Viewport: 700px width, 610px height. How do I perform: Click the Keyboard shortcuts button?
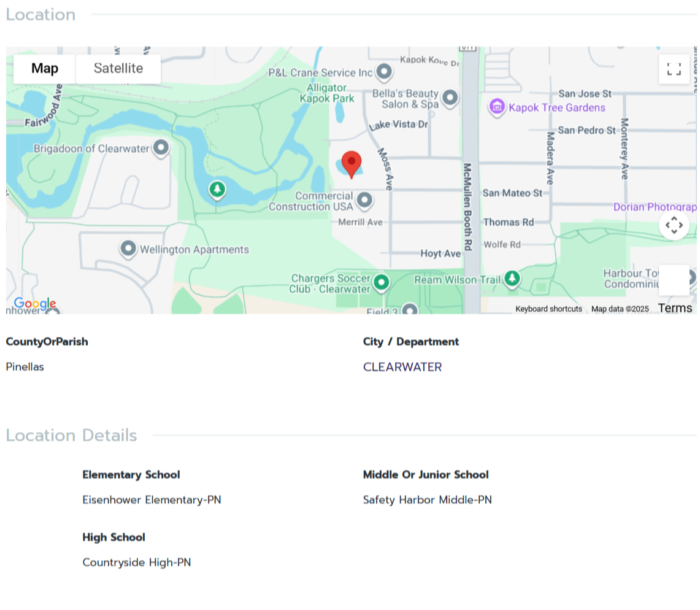pos(548,309)
